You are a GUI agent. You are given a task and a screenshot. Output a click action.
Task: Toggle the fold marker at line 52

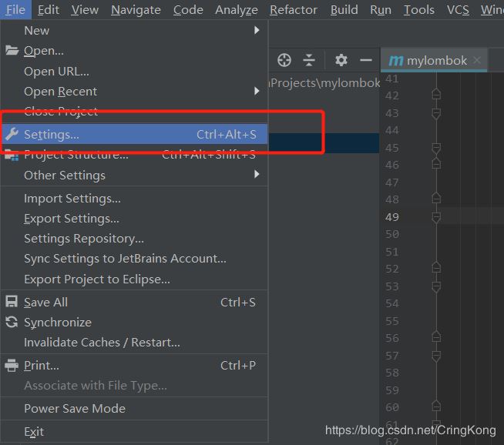point(436,267)
